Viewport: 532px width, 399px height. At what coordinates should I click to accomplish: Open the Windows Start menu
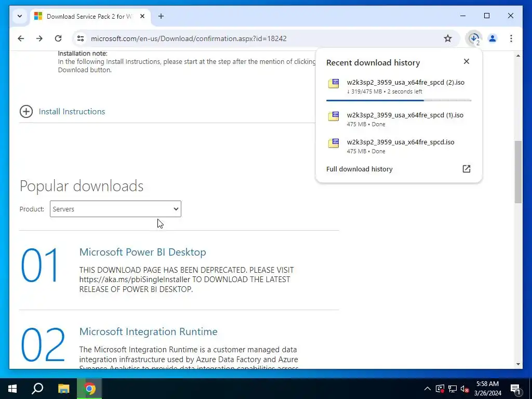tap(12, 389)
